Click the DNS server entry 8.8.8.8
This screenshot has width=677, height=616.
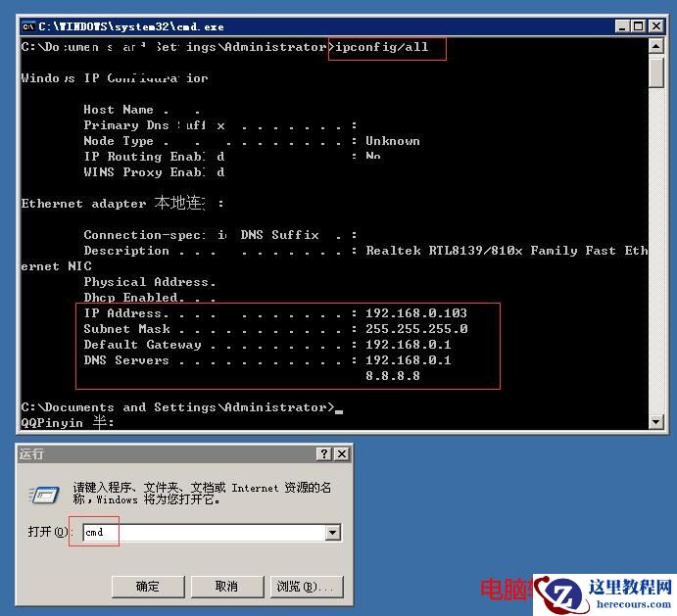pos(393,375)
